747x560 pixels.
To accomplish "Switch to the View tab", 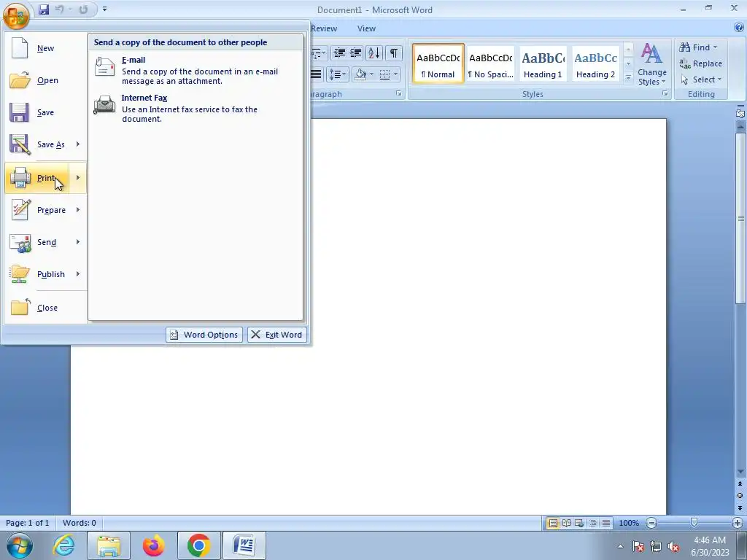I will [366, 28].
